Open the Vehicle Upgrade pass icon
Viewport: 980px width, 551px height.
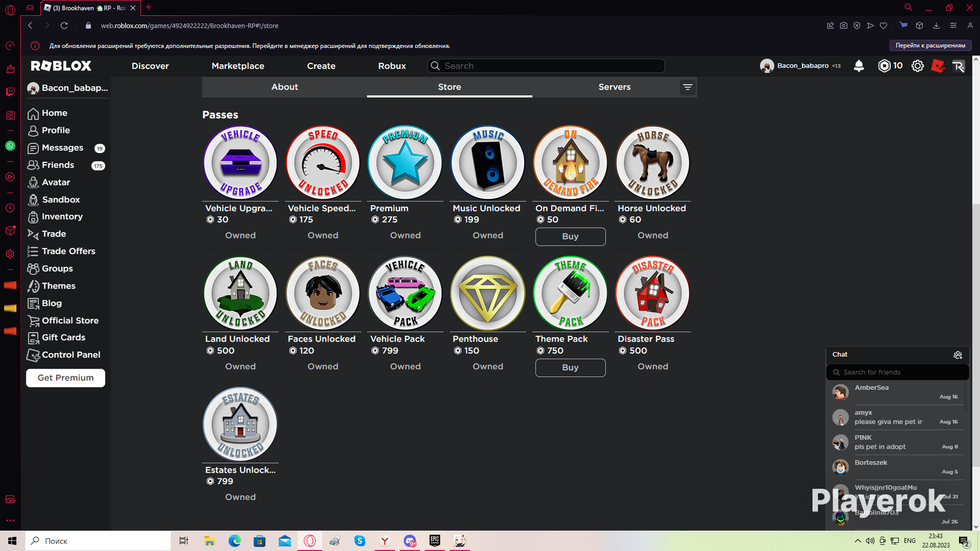(x=240, y=163)
